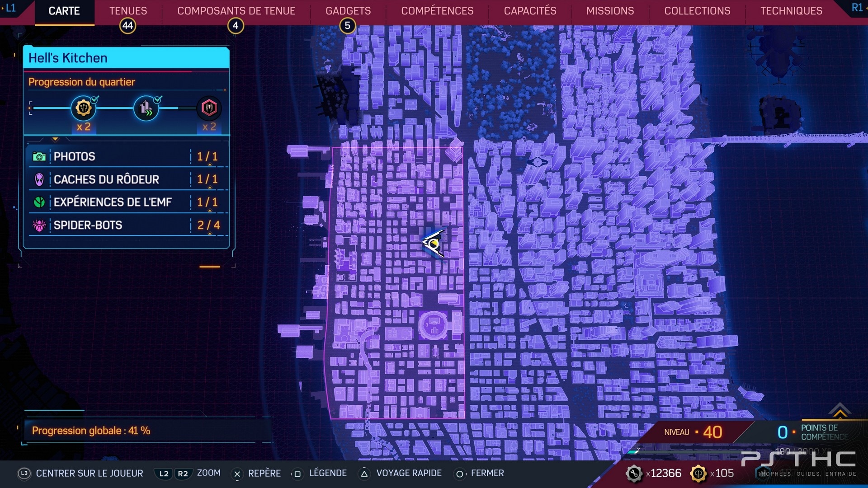Click the square button icon

coord(297,474)
